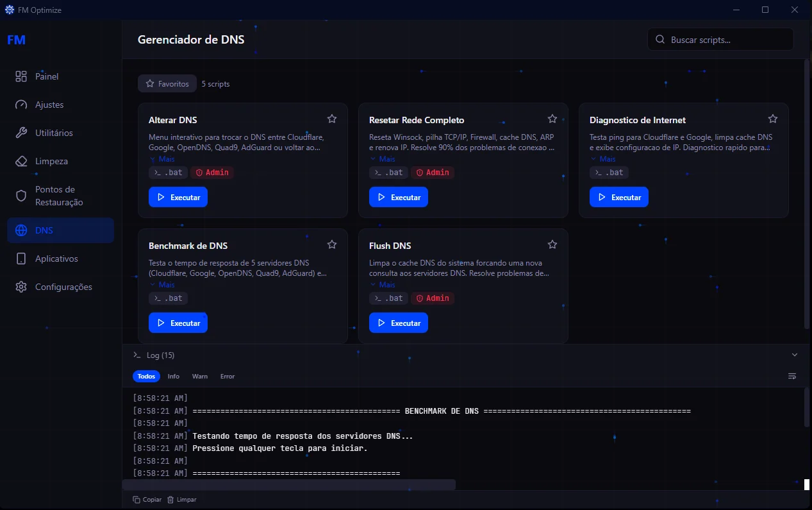Expand Mais on Benchmark de DNS card
The width and height of the screenshot is (812, 510).
click(162, 285)
